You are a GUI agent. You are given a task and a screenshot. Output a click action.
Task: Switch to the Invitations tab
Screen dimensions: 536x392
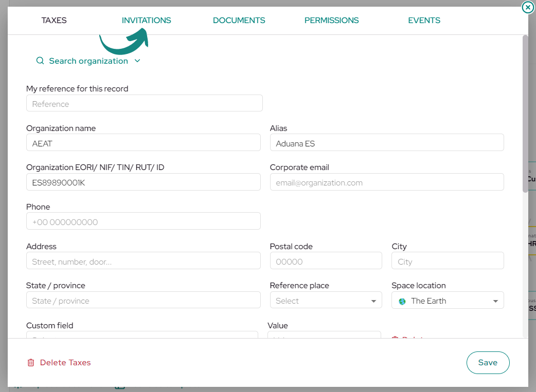[146, 21]
